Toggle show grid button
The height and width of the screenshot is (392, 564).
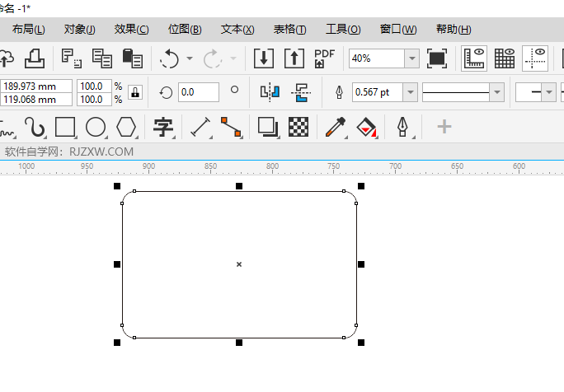pyautogui.click(x=505, y=58)
